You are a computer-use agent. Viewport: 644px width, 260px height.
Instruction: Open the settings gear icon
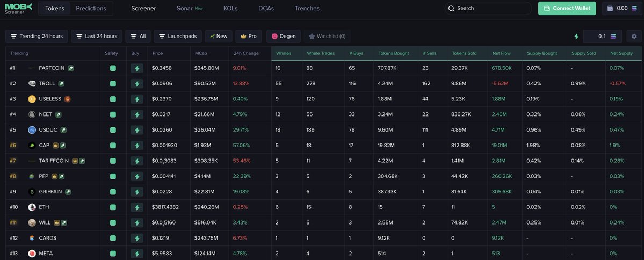(x=634, y=37)
